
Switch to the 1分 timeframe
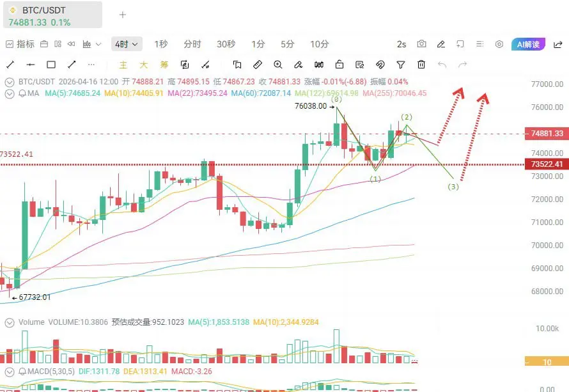[258, 44]
